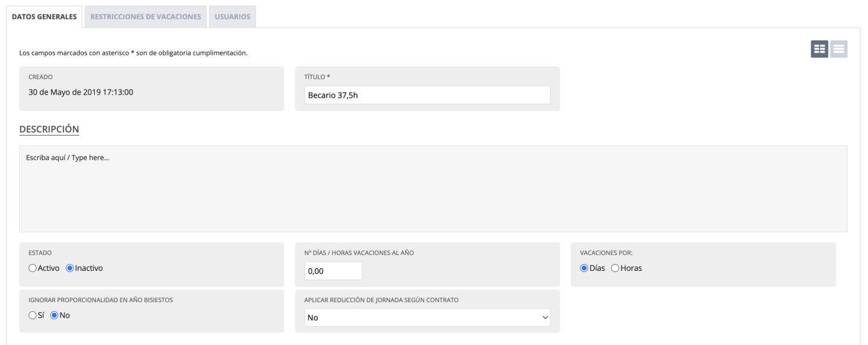Viewport: 868px width, 345px height.
Task: Focus the description text area
Action: pyautogui.click(x=433, y=189)
